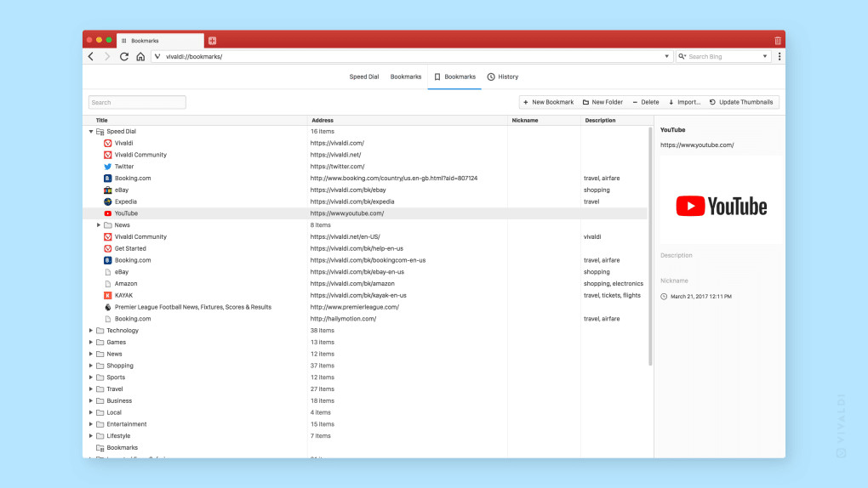The image size is (868, 488).
Task: Click the Vivaldi site info icon in address bar
Action: [157, 56]
